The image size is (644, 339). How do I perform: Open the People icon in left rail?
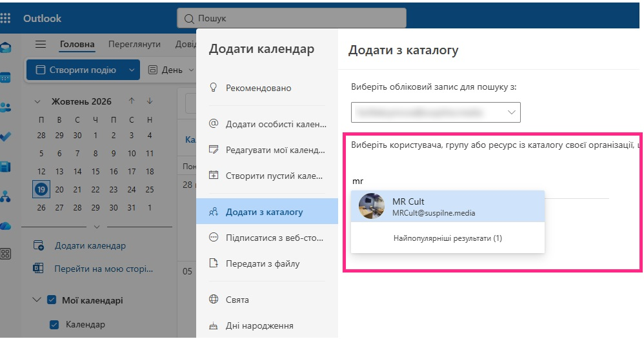pos(5,108)
